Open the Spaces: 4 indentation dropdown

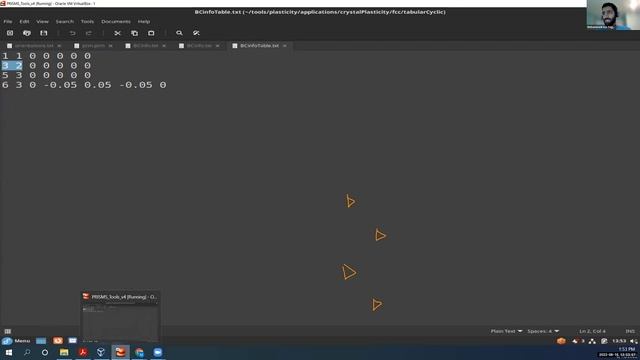543,331
